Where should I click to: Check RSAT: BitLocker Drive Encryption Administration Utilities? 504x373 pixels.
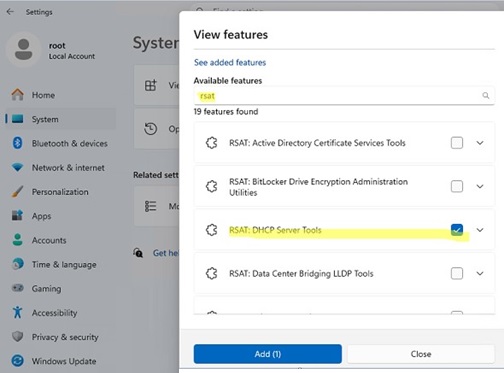457,186
